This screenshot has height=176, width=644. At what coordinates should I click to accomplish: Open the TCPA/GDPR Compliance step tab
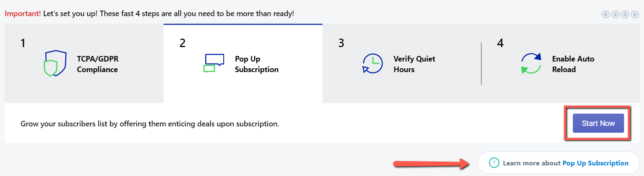(84, 64)
